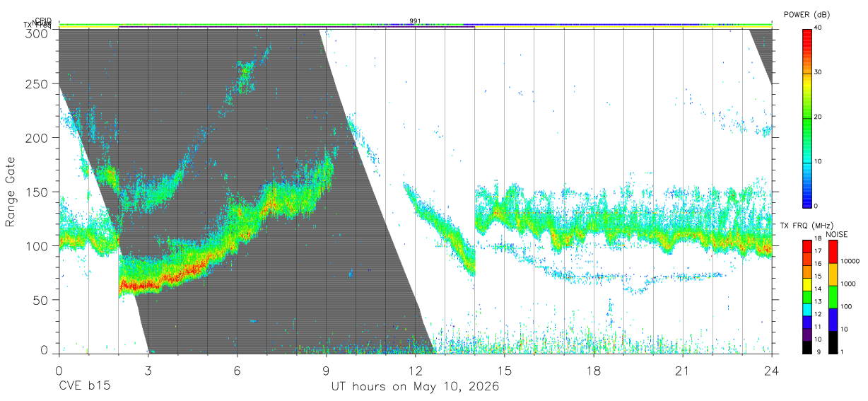868x401 pixels.
Task: Click the range gate tick label '300'
Action: pos(38,33)
